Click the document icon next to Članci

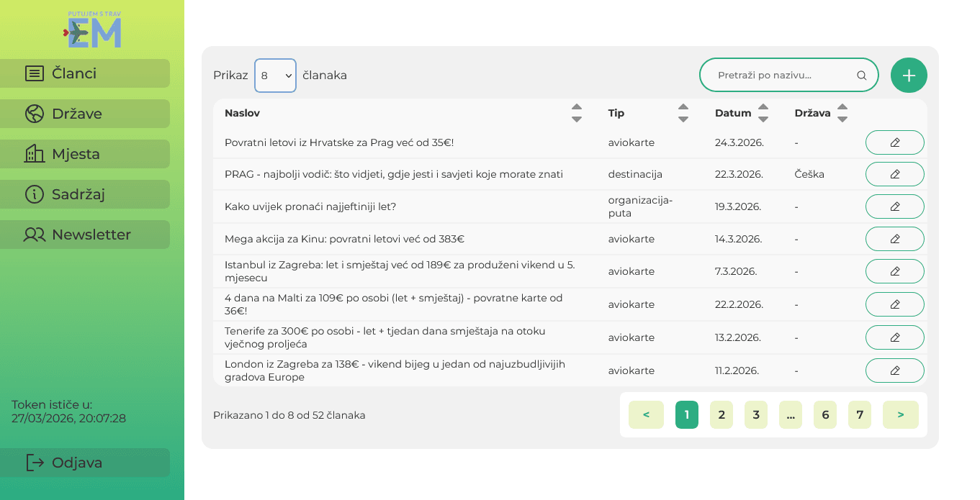34,73
